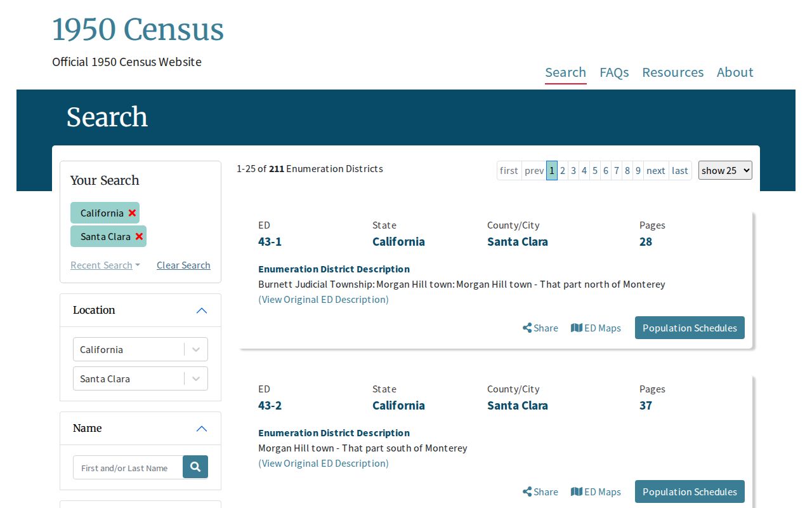Change the show 25 results-per-page selector
812x508 pixels.
click(x=725, y=170)
